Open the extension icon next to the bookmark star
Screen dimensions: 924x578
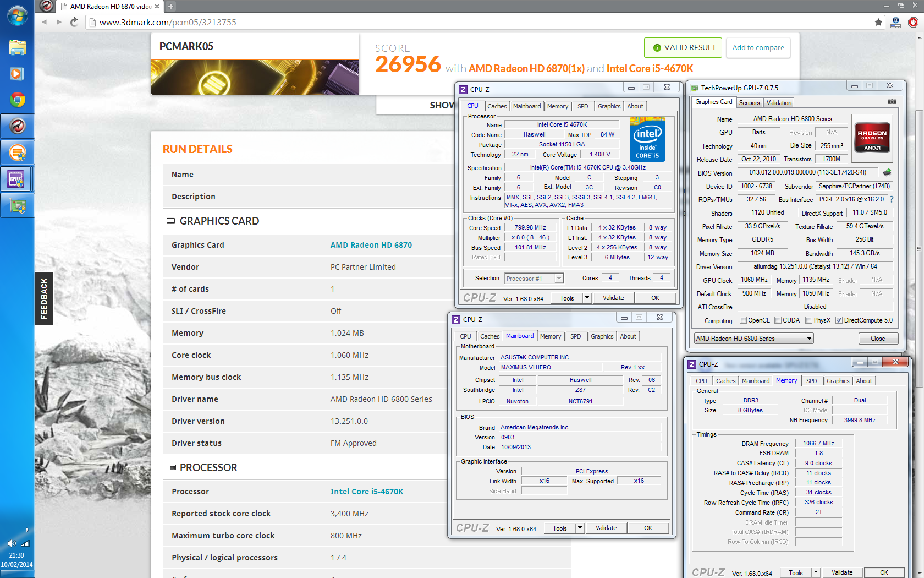click(896, 22)
